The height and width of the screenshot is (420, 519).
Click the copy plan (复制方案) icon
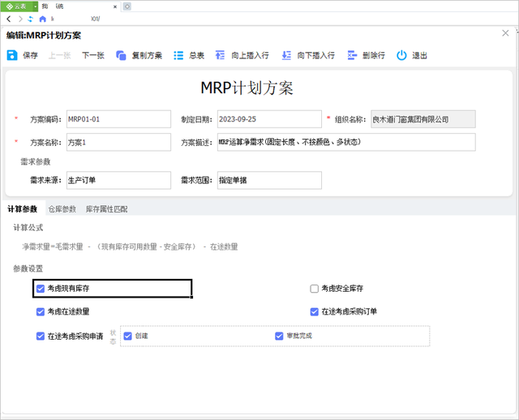click(121, 55)
